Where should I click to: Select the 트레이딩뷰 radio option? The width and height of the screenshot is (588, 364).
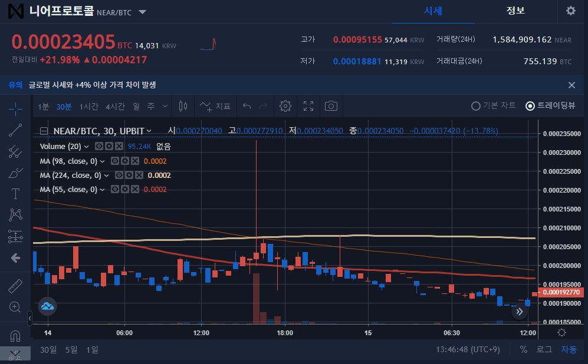tap(550, 105)
